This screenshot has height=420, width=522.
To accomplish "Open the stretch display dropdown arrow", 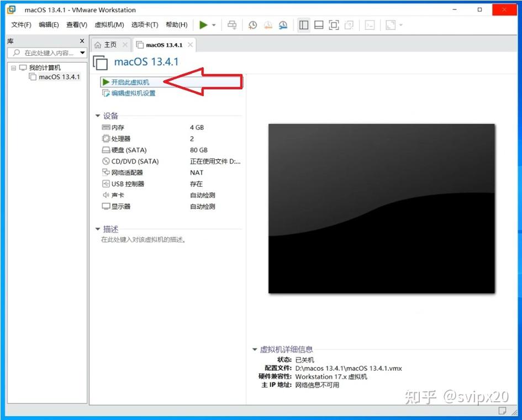I will [x=401, y=25].
